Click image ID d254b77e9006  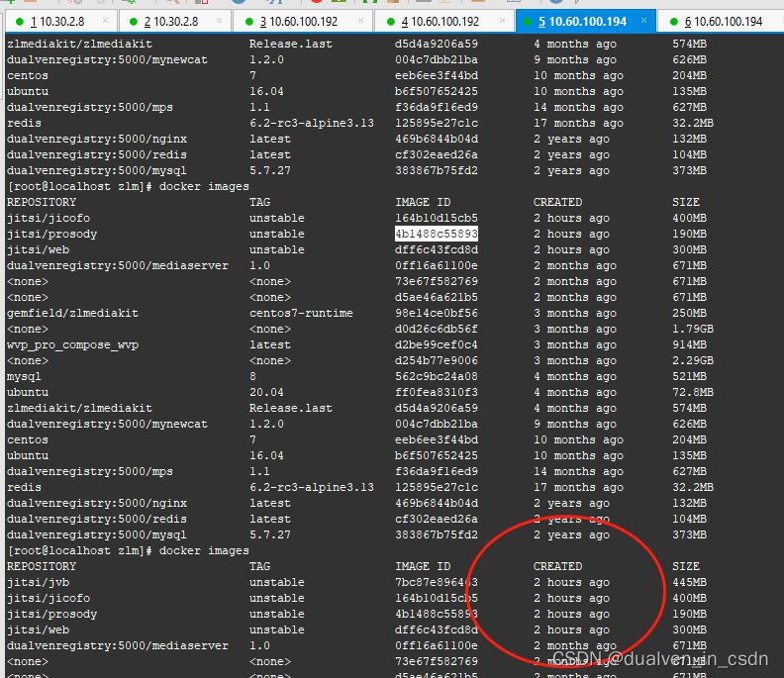click(x=436, y=360)
